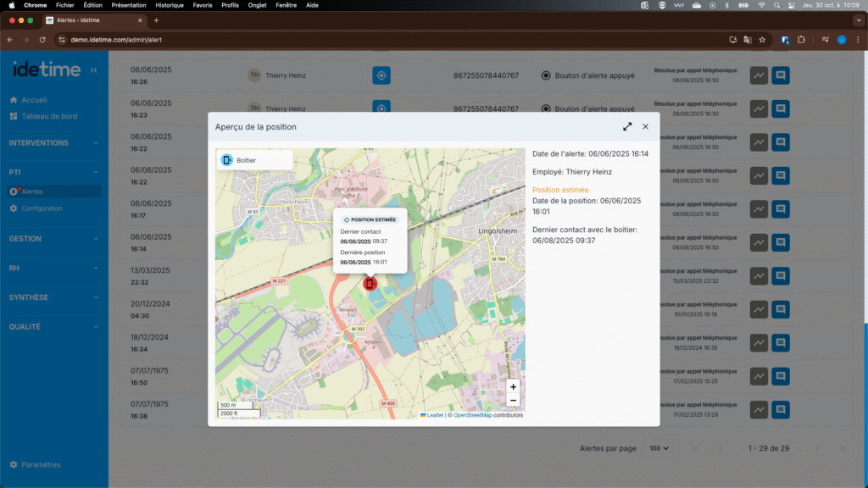Expand the position preview to fullscreen
868x488 pixels.
click(x=627, y=126)
